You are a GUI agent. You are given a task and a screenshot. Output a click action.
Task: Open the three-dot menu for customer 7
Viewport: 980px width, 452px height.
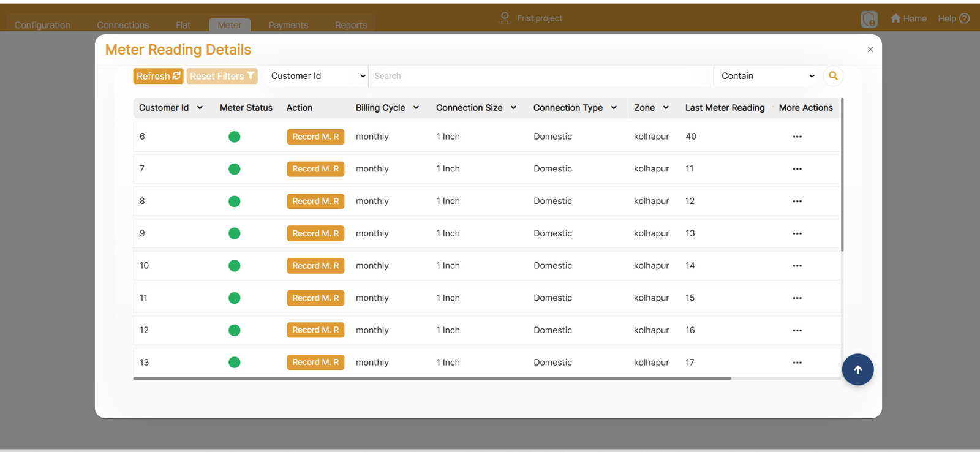pos(797,169)
